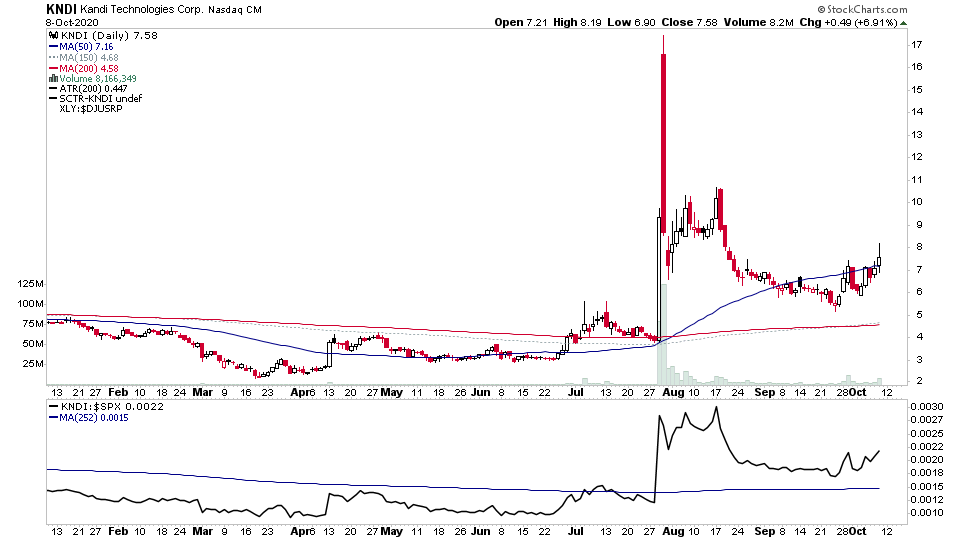
Task: Click the largest volume bar in late July
Action: coord(664,334)
